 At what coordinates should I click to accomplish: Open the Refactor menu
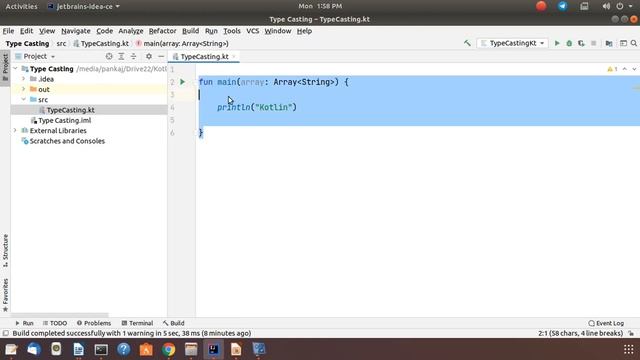(x=162, y=31)
